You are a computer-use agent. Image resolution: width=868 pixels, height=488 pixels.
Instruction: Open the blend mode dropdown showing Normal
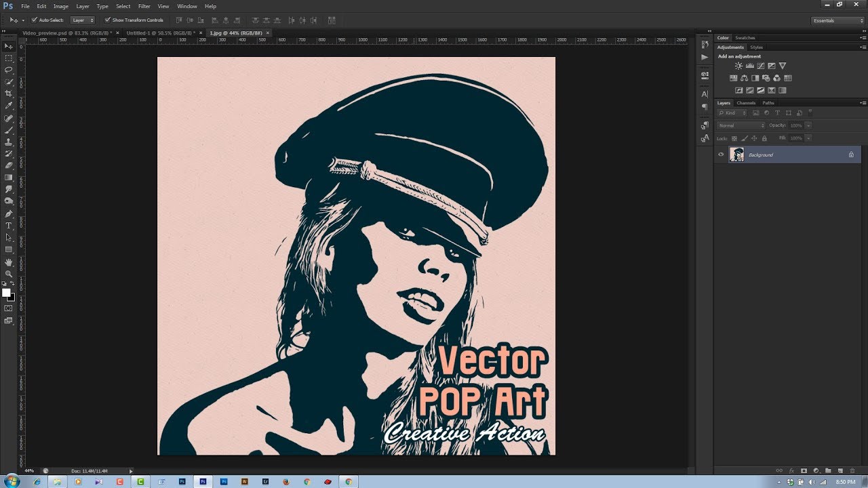(x=740, y=125)
